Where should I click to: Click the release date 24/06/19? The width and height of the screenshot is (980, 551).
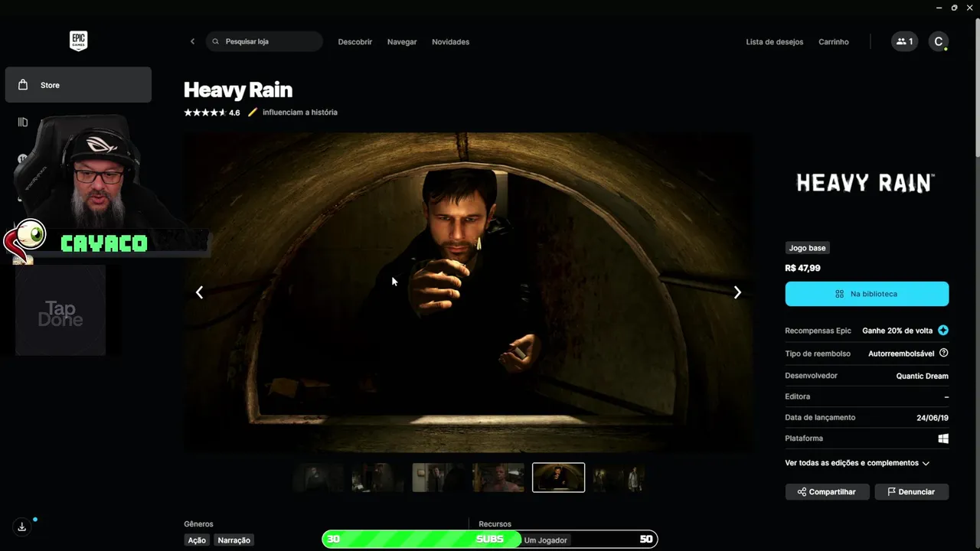(933, 418)
